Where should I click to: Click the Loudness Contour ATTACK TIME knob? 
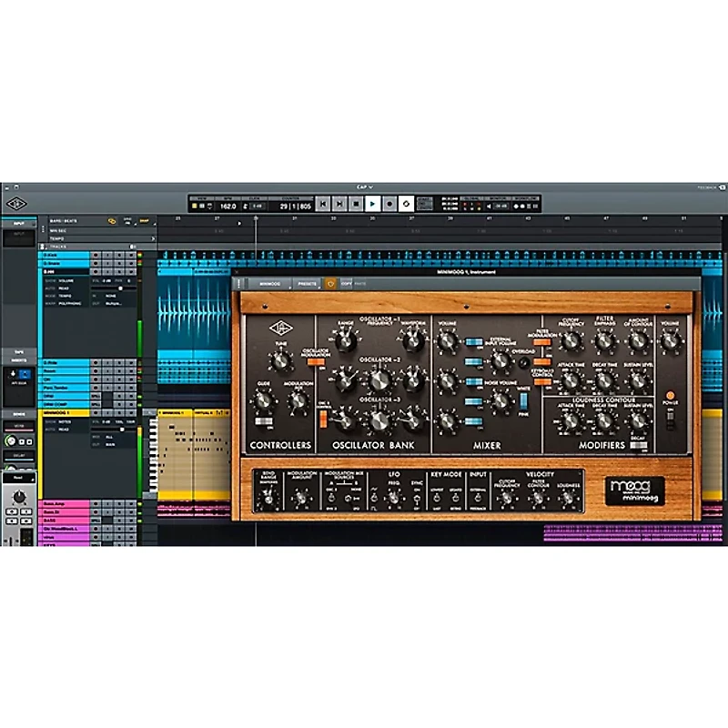click(x=571, y=421)
